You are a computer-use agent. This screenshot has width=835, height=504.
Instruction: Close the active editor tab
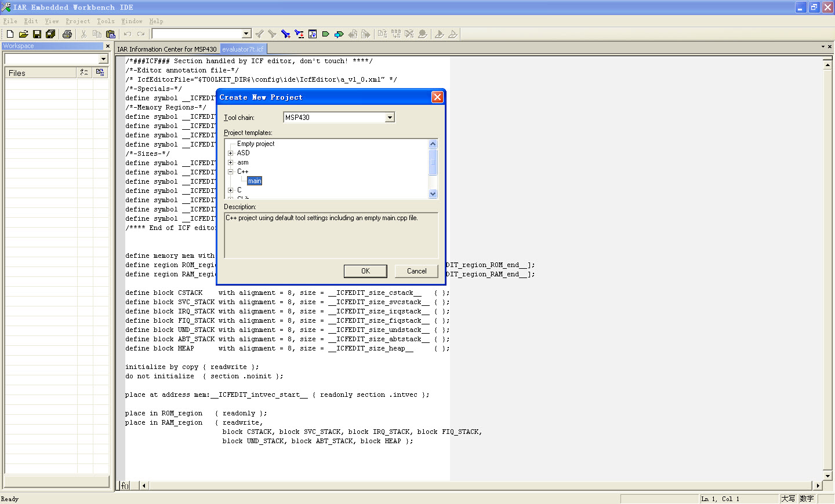point(830,46)
